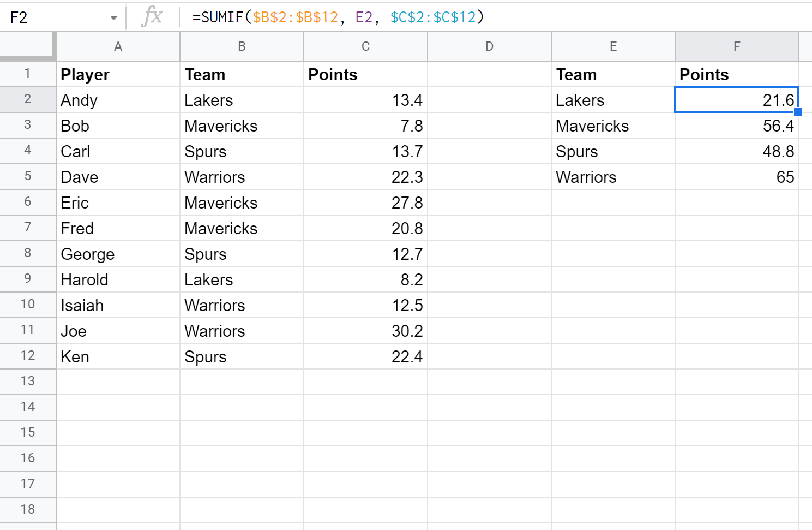Select the cell containing Andy
Screen dimensions: 812x530
click(x=118, y=100)
